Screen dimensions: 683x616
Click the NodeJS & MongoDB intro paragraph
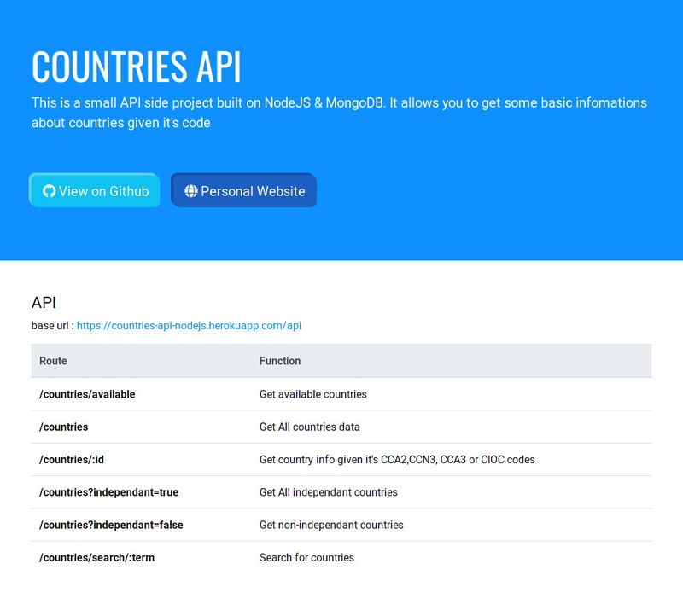pyautogui.click(x=339, y=113)
